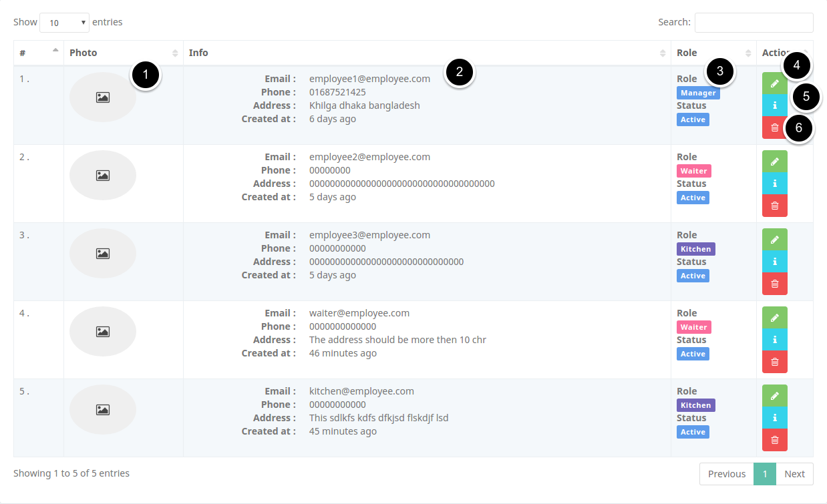Select the email employee1@employee.com
This screenshot has width=827, height=504.
coord(369,79)
